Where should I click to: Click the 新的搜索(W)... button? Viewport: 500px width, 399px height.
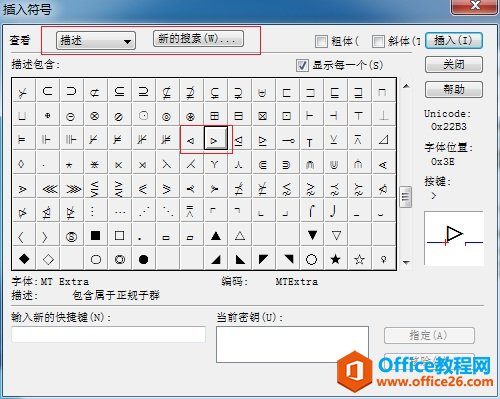pos(198,39)
